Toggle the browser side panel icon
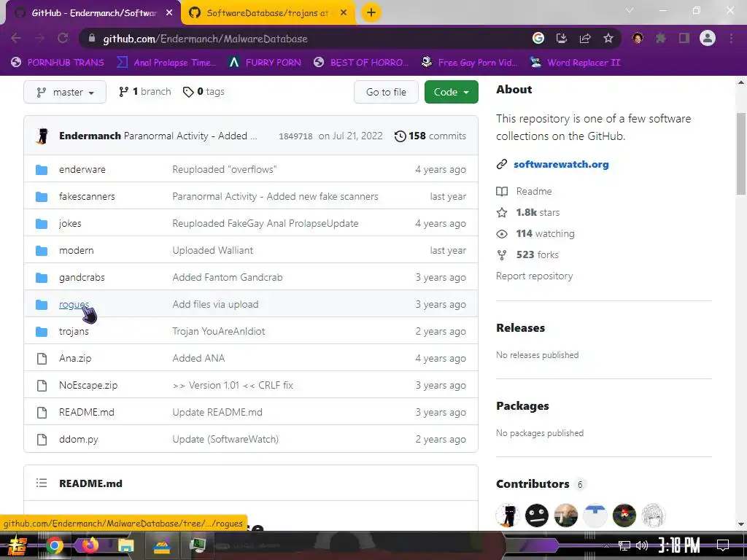This screenshot has width=747, height=560. pyautogui.click(x=684, y=39)
